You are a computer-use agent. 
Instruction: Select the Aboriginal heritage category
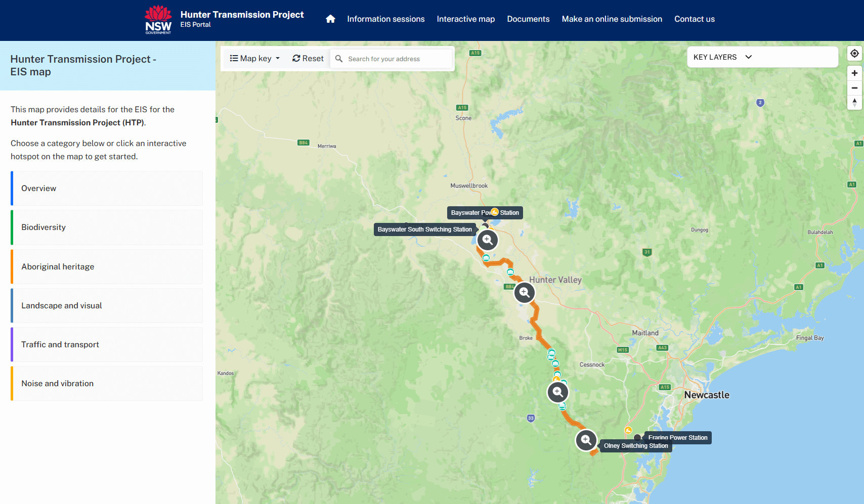pyautogui.click(x=107, y=267)
